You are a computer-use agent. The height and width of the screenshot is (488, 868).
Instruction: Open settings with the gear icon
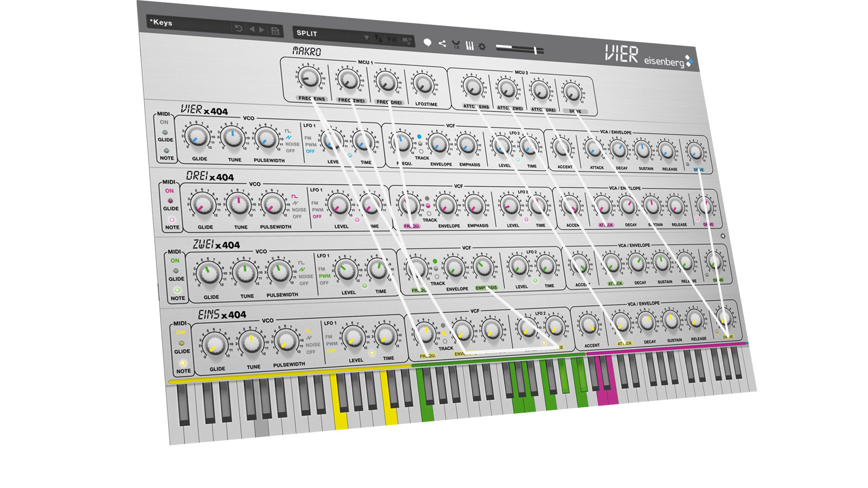(x=482, y=47)
